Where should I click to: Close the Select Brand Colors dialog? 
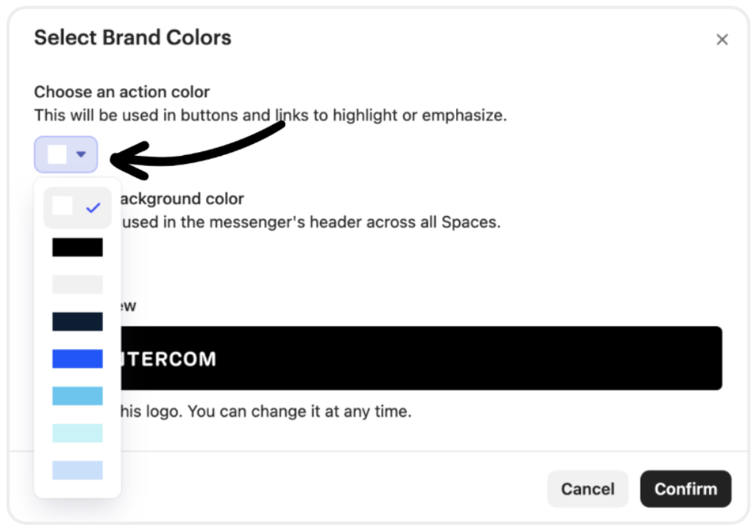pyautogui.click(x=721, y=40)
